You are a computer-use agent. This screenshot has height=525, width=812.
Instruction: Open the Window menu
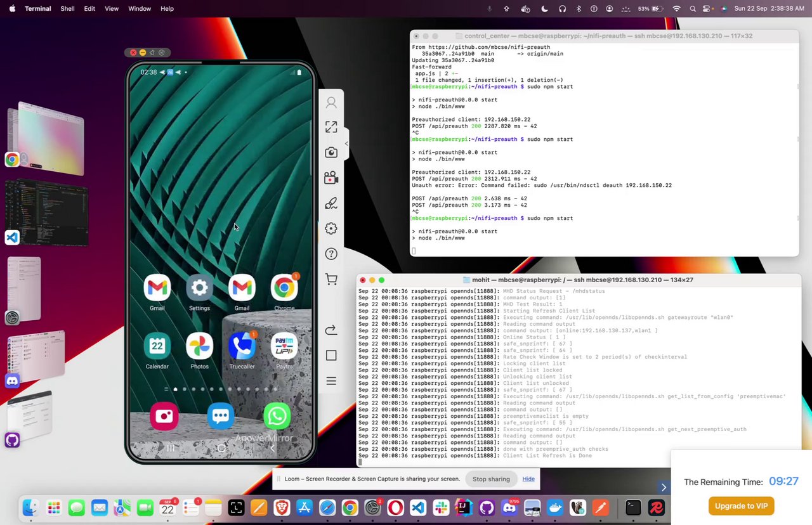tap(140, 9)
